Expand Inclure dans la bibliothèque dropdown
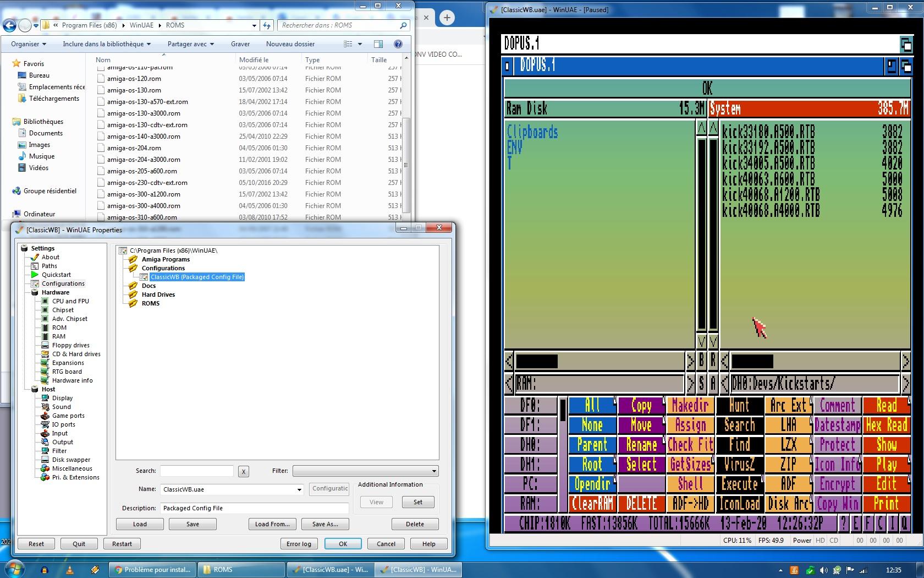 click(107, 44)
